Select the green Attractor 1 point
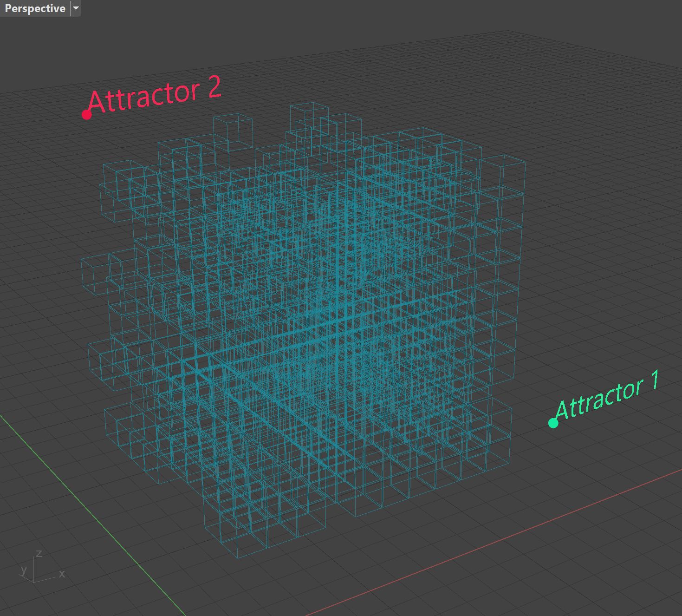682x616 pixels. [x=553, y=423]
